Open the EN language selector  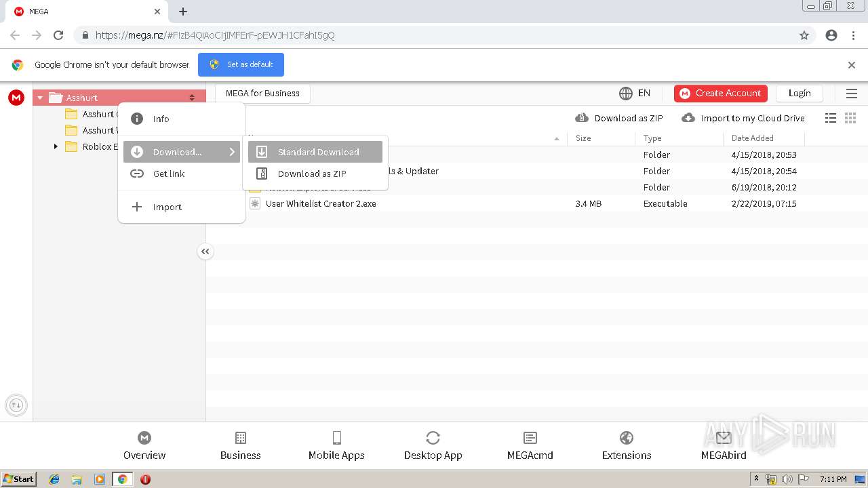pos(635,94)
